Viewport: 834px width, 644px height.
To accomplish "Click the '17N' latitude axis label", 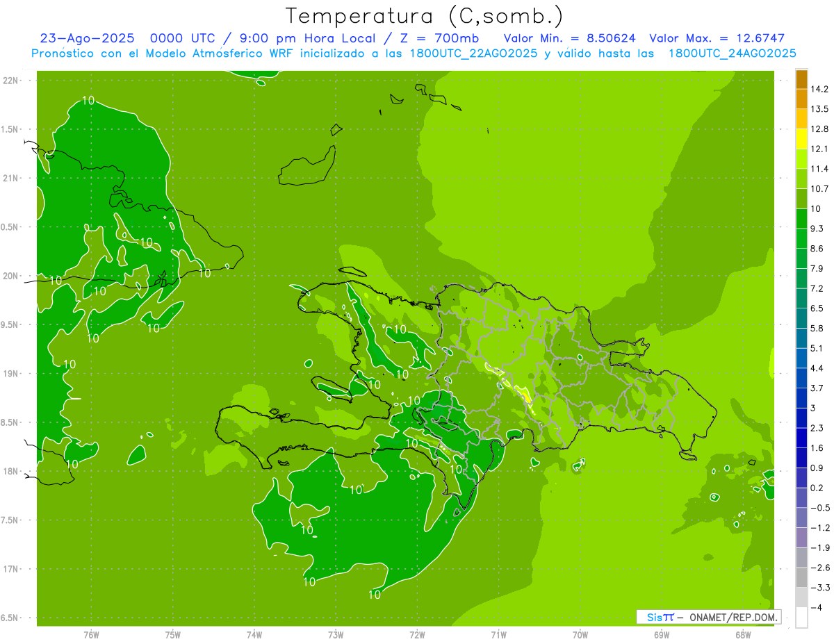I will [11, 569].
